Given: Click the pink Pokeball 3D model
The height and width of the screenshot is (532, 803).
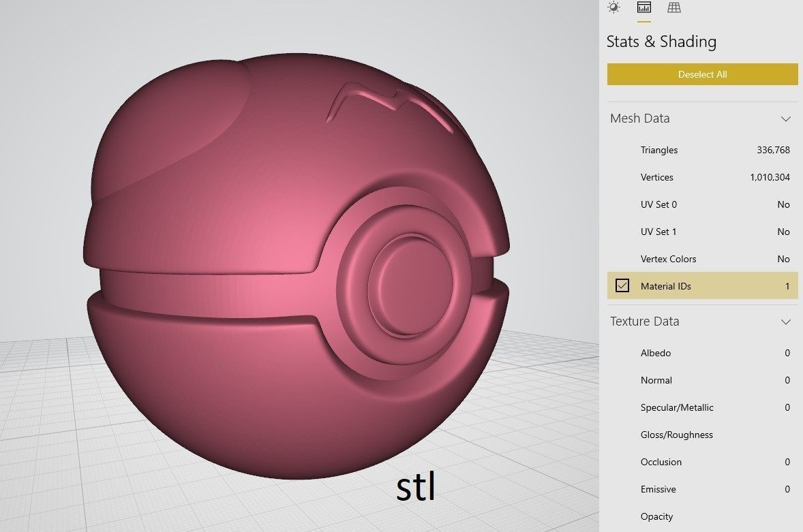Looking at the screenshot, I should pos(296,266).
